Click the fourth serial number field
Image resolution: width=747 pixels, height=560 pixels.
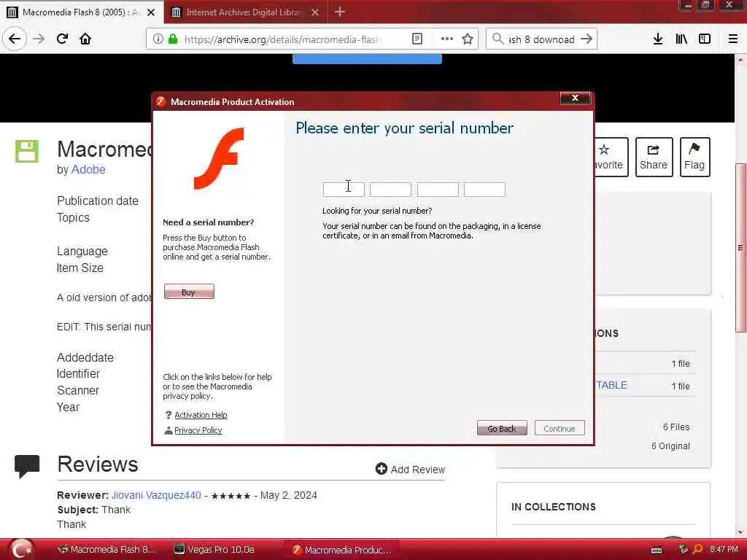[x=484, y=190]
